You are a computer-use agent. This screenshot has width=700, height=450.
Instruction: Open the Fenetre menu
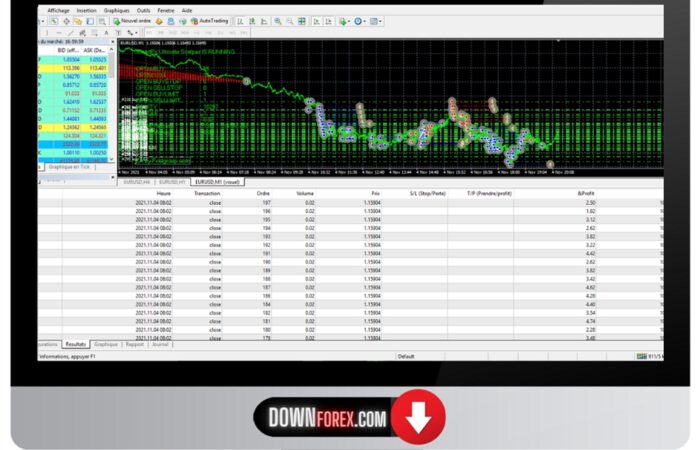[166, 10]
